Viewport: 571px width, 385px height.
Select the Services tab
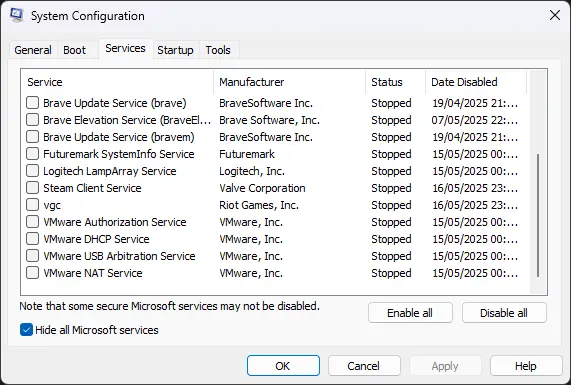(125, 48)
